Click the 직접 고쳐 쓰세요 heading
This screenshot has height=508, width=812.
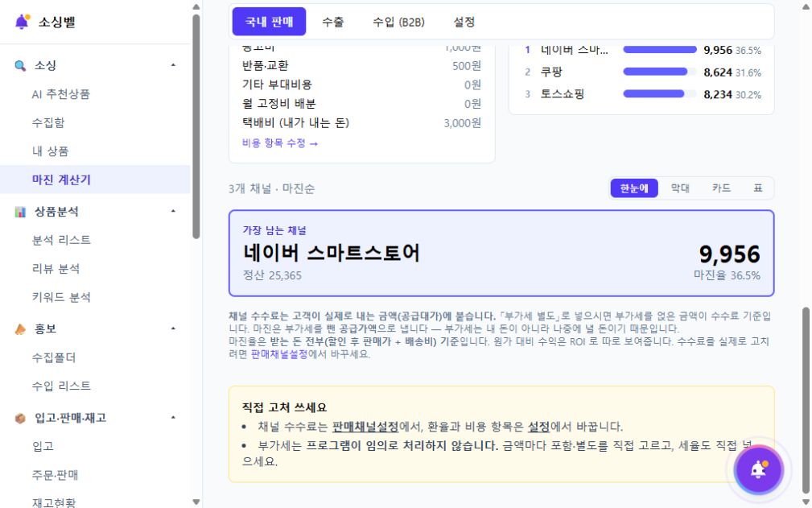pyautogui.click(x=284, y=407)
